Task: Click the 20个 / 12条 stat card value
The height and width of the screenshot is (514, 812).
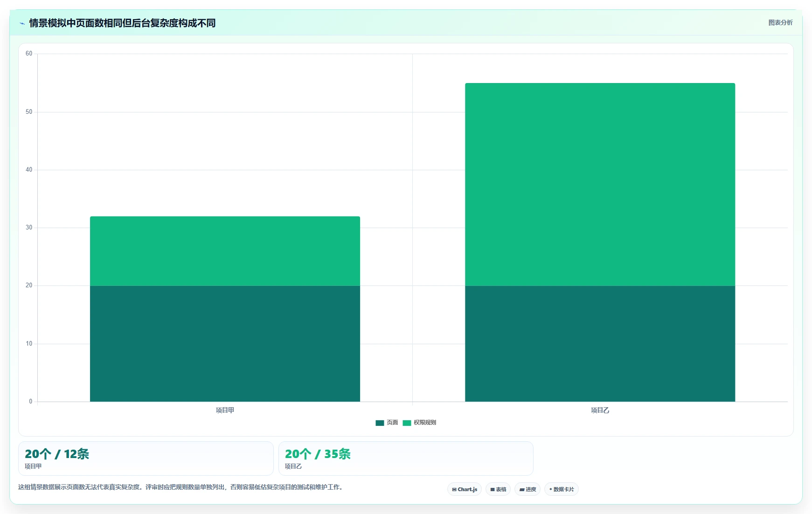Action: click(57, 454)
